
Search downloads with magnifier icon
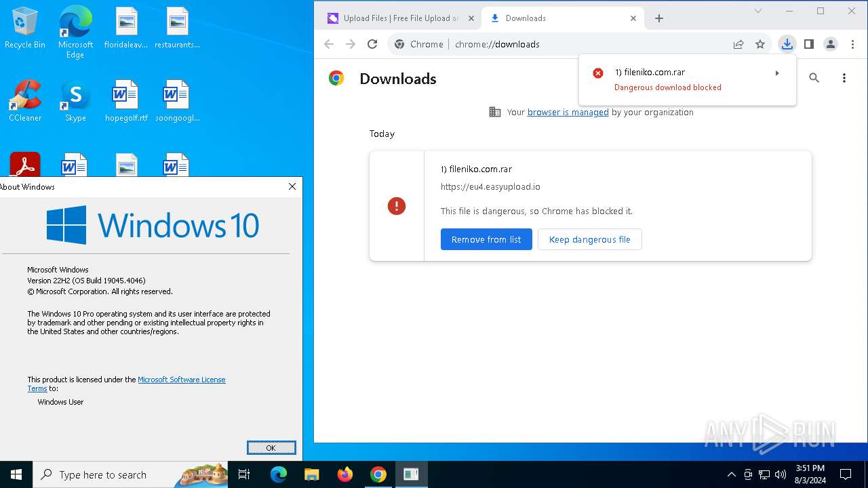pos(814,78)
